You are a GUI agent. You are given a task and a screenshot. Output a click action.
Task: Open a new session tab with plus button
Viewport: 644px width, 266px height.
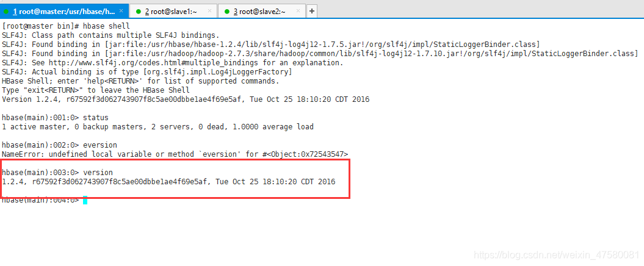(312, 12)
